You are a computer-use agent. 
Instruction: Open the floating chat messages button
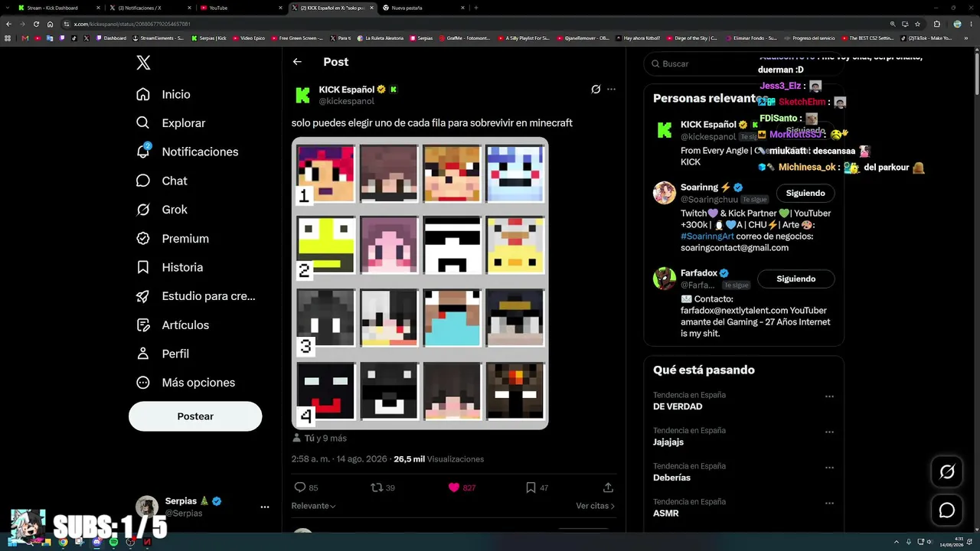tap(947, 510)
